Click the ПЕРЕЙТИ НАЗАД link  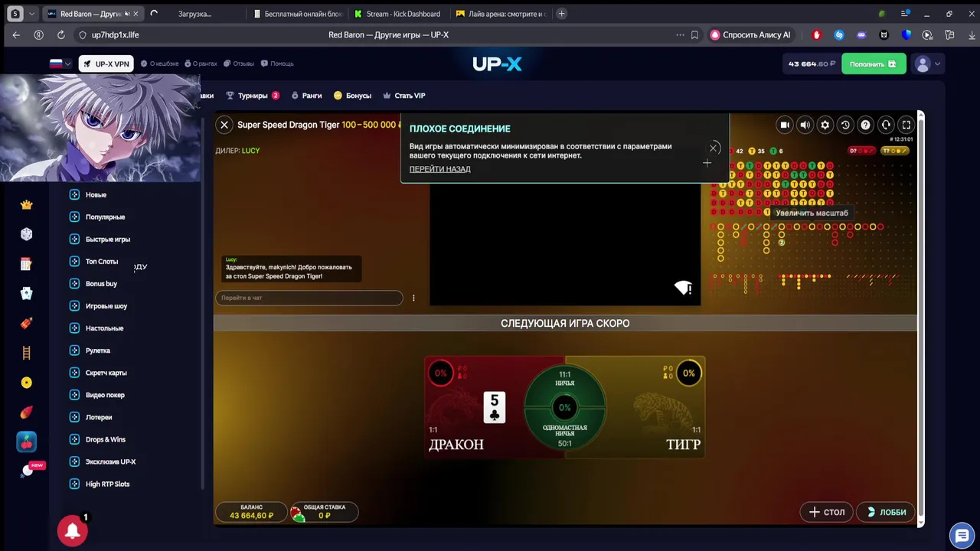click(x=440, y=169)
